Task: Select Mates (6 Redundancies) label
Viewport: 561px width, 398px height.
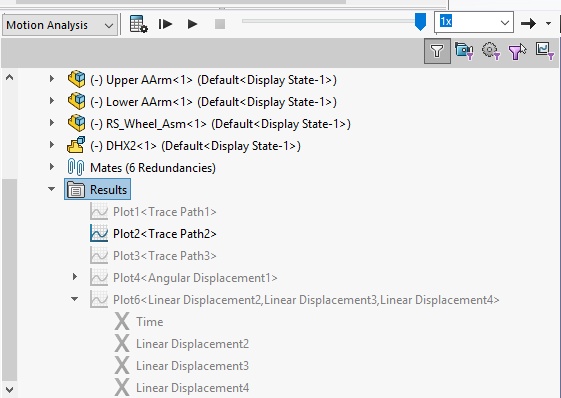Action: click(x=153, y=168)
